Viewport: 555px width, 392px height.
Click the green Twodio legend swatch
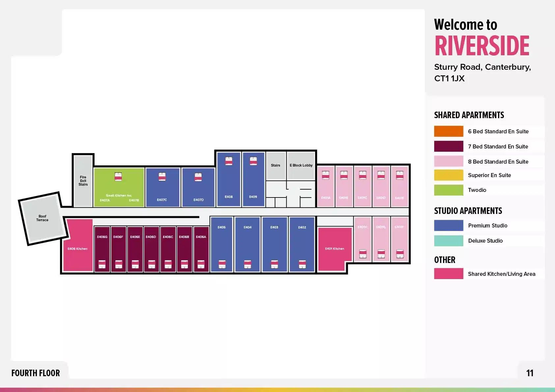(449, 190)
